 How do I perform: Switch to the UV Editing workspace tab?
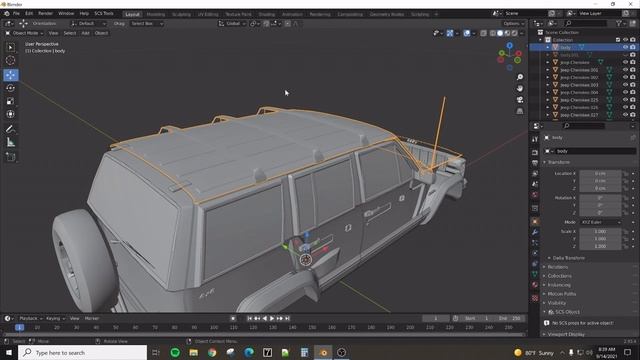pyautogui.click(x=208, y=14)
